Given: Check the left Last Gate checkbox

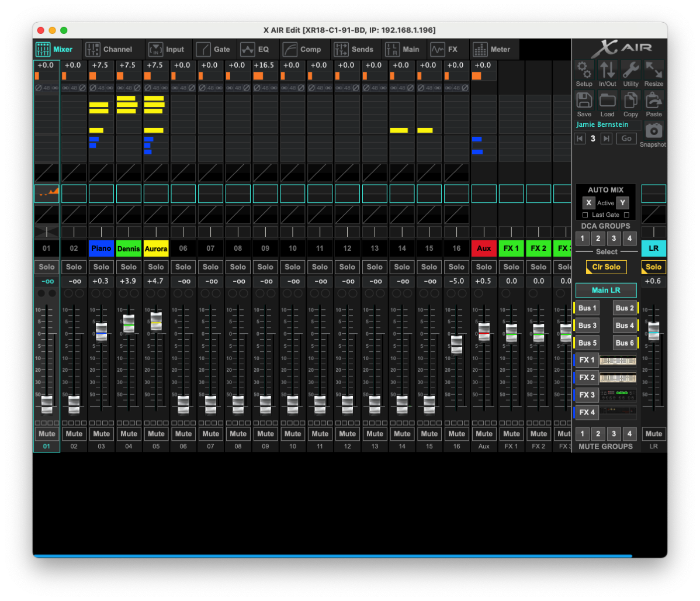Looking at the screenshot, I should point(585,215).
